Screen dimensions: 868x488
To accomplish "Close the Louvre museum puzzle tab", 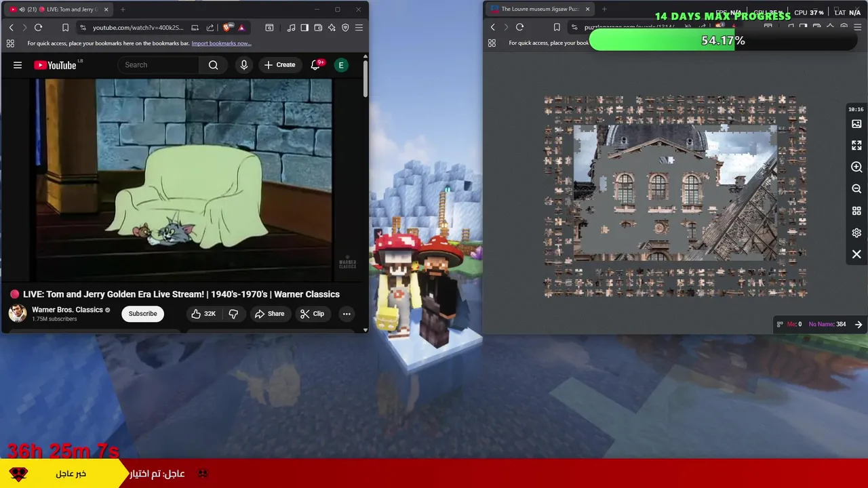I will [x=588, y=9].
